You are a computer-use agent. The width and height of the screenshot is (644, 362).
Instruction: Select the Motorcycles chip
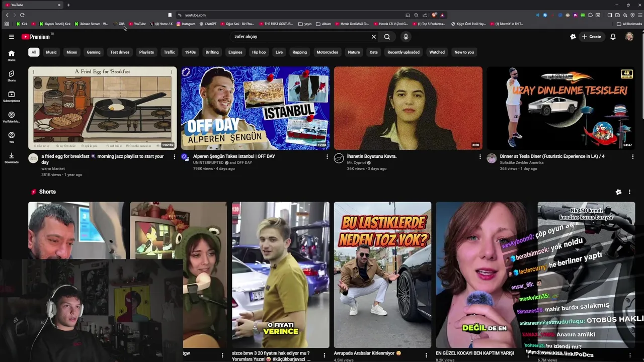(x=328, y=52)
